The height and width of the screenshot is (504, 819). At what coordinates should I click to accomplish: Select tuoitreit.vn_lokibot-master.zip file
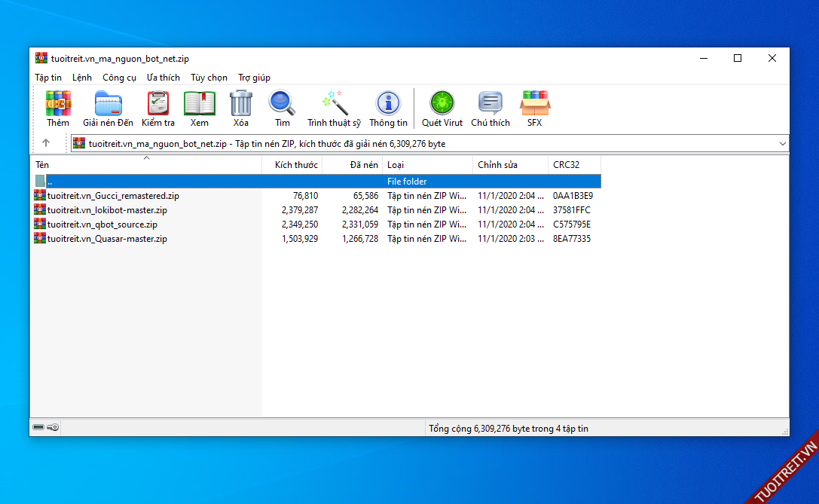[x=107, y=210]
